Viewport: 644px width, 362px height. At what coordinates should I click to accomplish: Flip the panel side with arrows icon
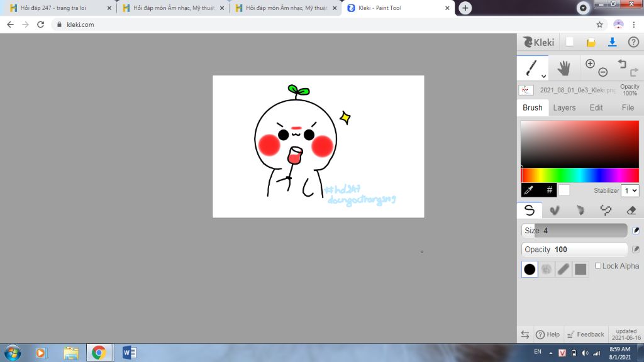tap(525, 334)
